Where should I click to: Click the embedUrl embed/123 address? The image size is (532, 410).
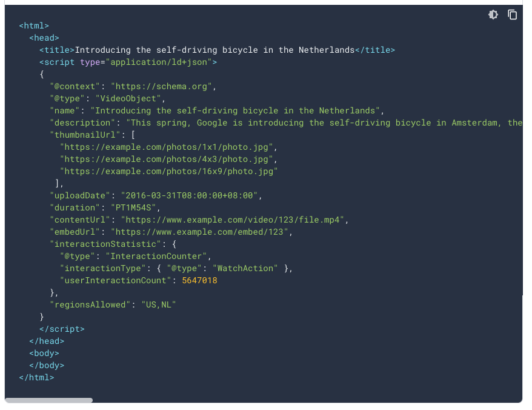[x=199, y=232]
